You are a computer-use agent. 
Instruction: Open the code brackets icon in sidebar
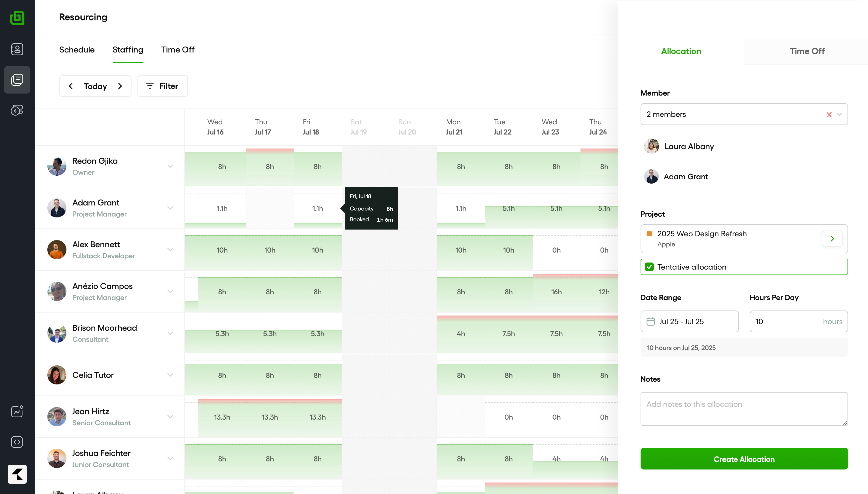(17, 442)
